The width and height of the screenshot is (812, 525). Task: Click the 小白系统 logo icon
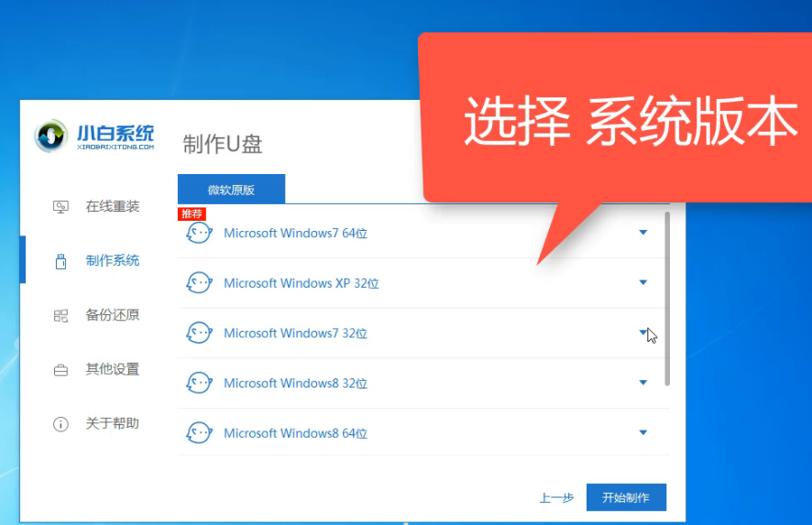tap(50, 136)
